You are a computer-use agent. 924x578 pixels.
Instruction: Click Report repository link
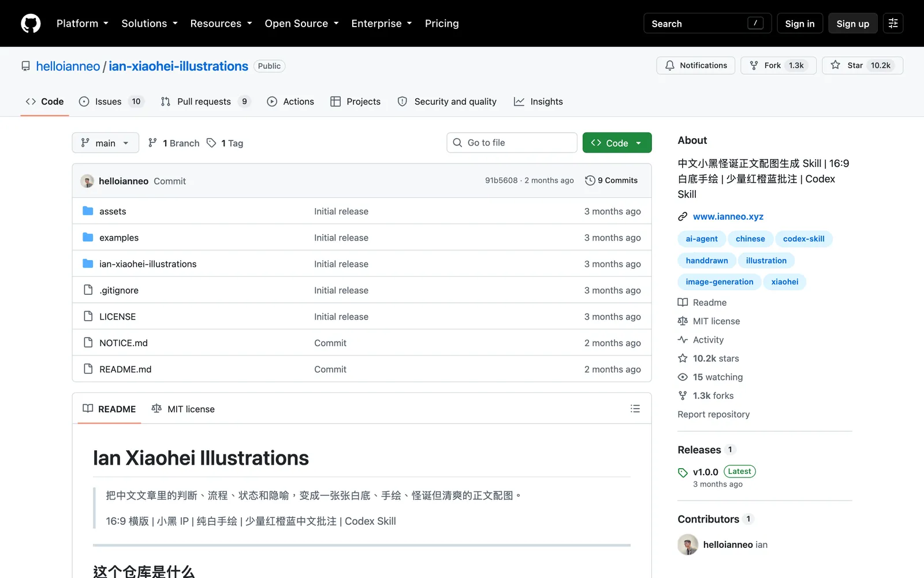point(713,414)
